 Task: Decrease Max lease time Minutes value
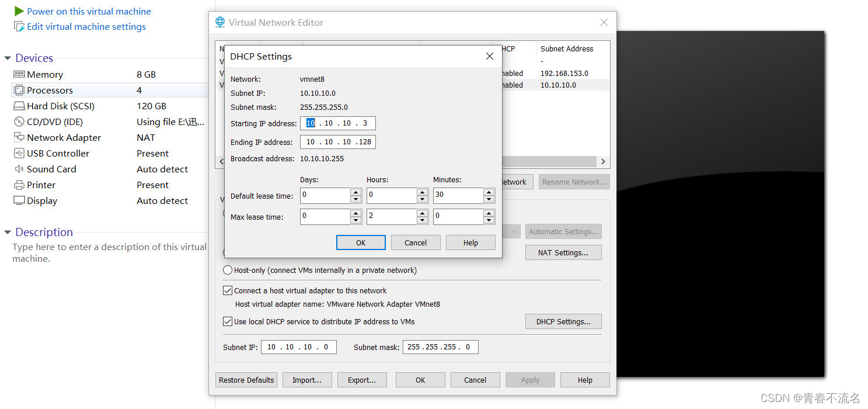pyautogui.click(x=489, y=220)
